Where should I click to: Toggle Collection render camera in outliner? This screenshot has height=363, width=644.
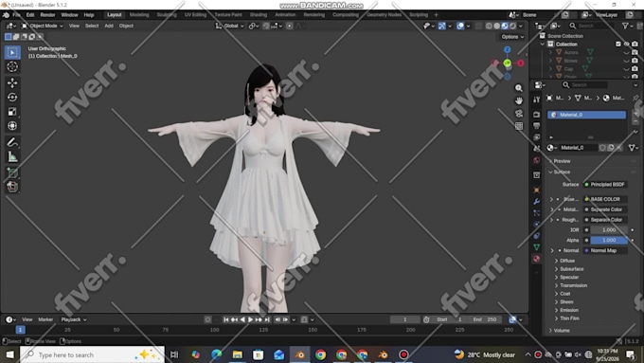635,44
